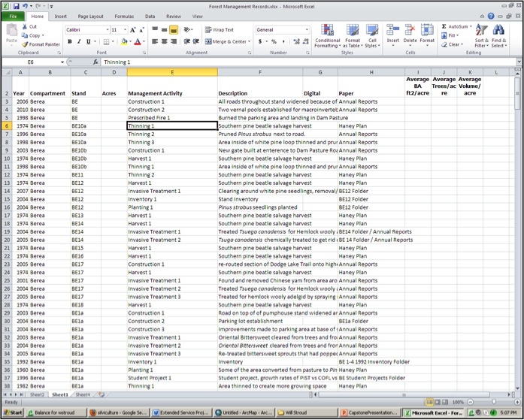Screen dimensions: 524x420
Task: Expand the Copy dropdown arrow
Action: [x=43, y=35]
